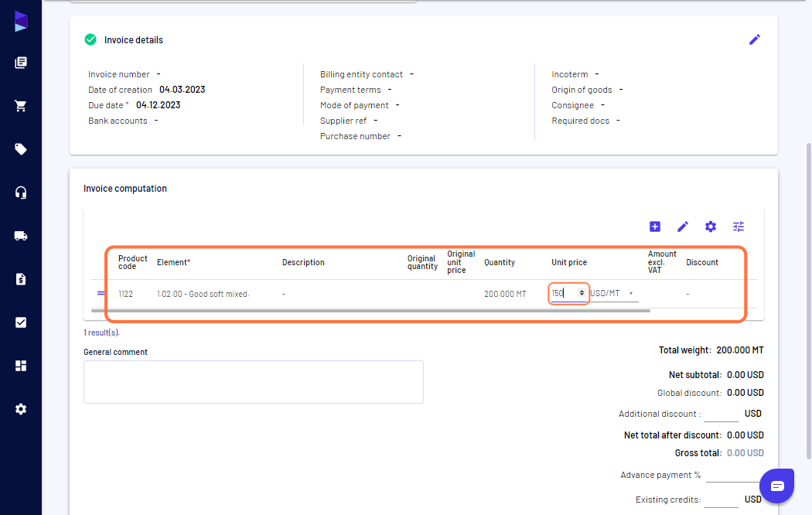This screenshot has width=812, height=515.
Task: Click the '1.02.00 - Good soft mixed.' cell
Action: pos(203,294)
